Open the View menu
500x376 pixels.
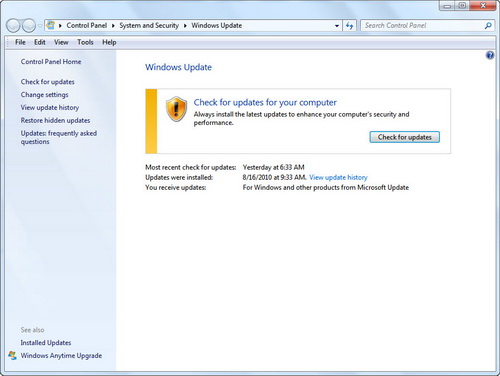61,42
